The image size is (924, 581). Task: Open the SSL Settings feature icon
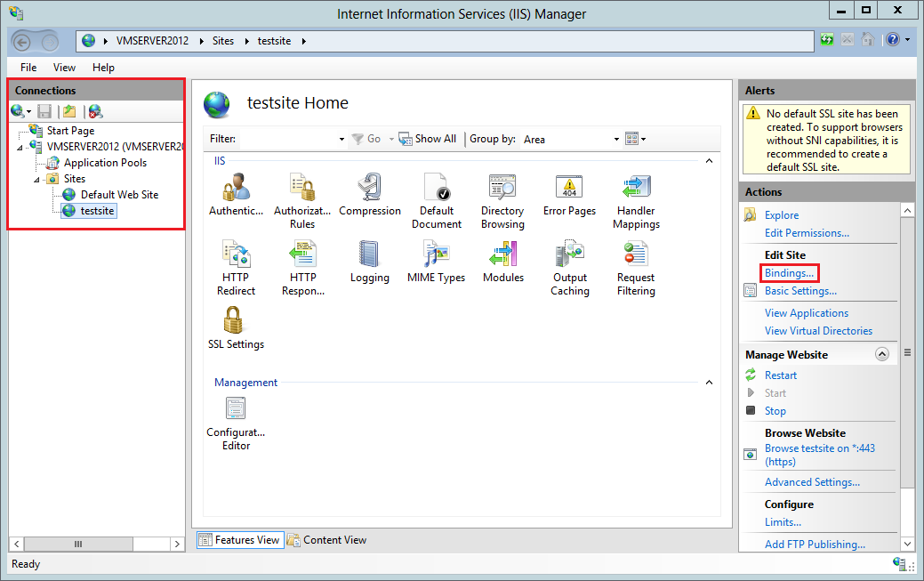click(x=235, y=321)
